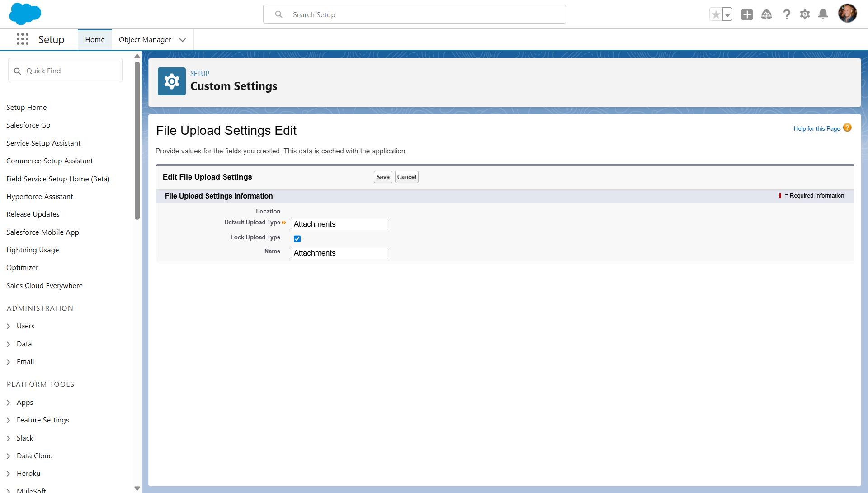Open the Setup gear menu

point(805,14)
